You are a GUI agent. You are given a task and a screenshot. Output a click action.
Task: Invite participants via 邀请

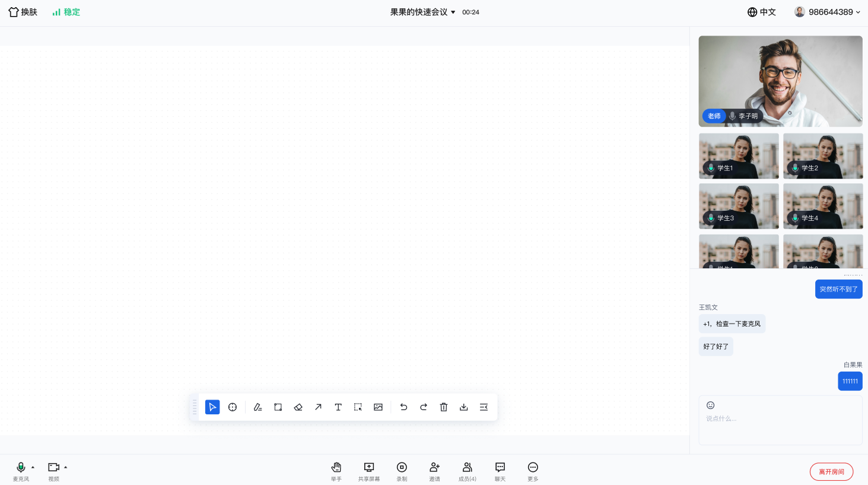pos(434,471)
